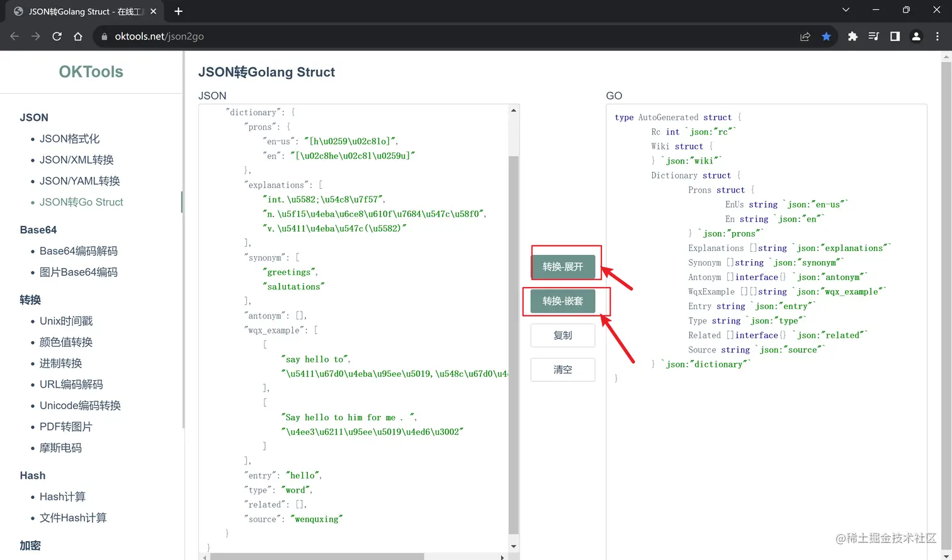Click the blue bookmark star

coord(826,36)
